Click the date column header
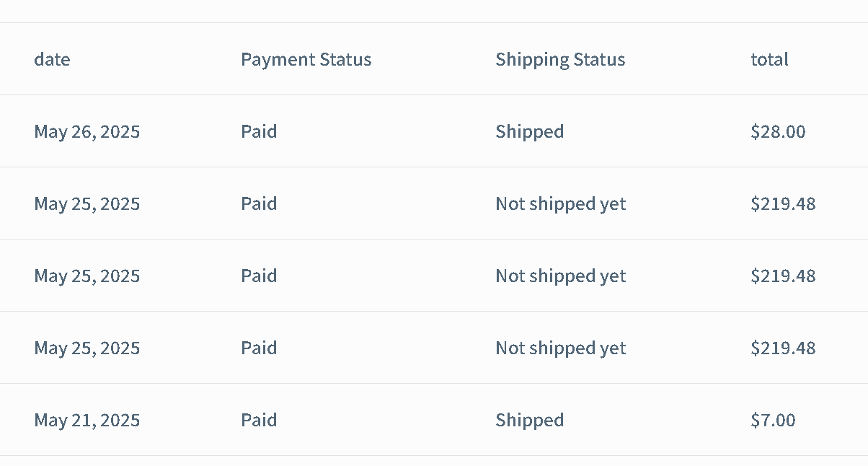This screenshot has width=868, height=466. [52, 59]
